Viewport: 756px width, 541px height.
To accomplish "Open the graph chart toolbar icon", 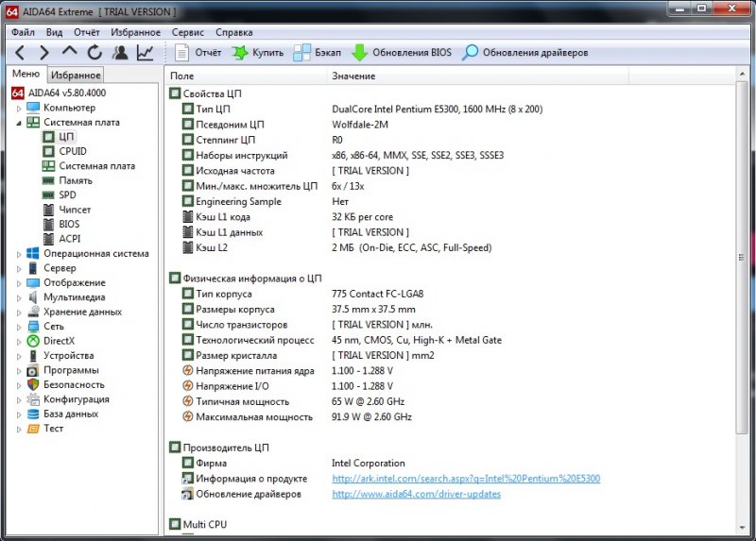I will click(146, 53).
